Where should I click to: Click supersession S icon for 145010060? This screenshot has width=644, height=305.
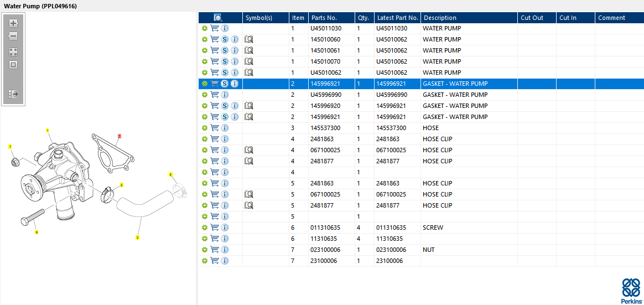(x=225, y=39)
